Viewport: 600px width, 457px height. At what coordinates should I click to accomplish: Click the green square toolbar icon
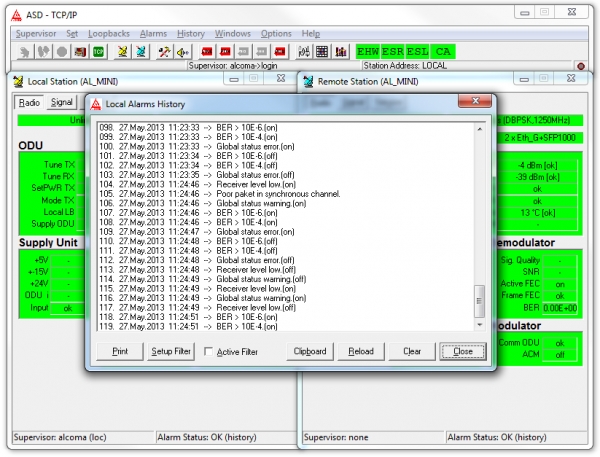click(99, 51)
